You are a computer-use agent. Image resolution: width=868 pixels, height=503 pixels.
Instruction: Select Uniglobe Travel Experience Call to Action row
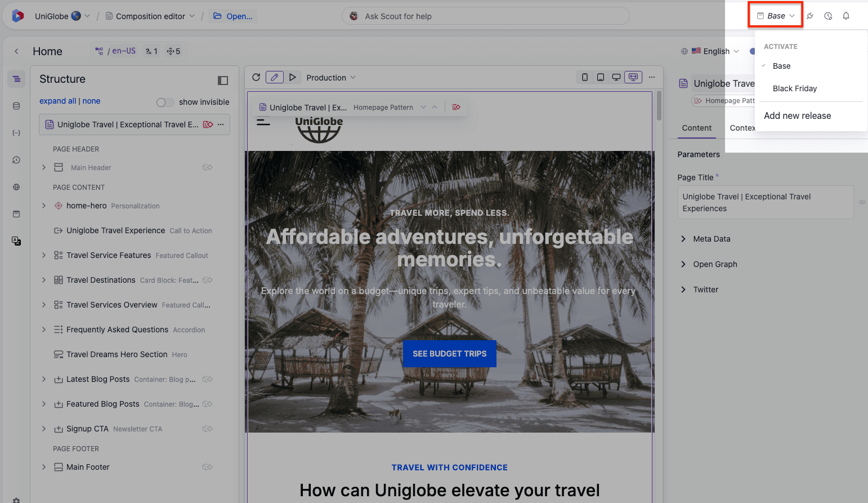135,230
